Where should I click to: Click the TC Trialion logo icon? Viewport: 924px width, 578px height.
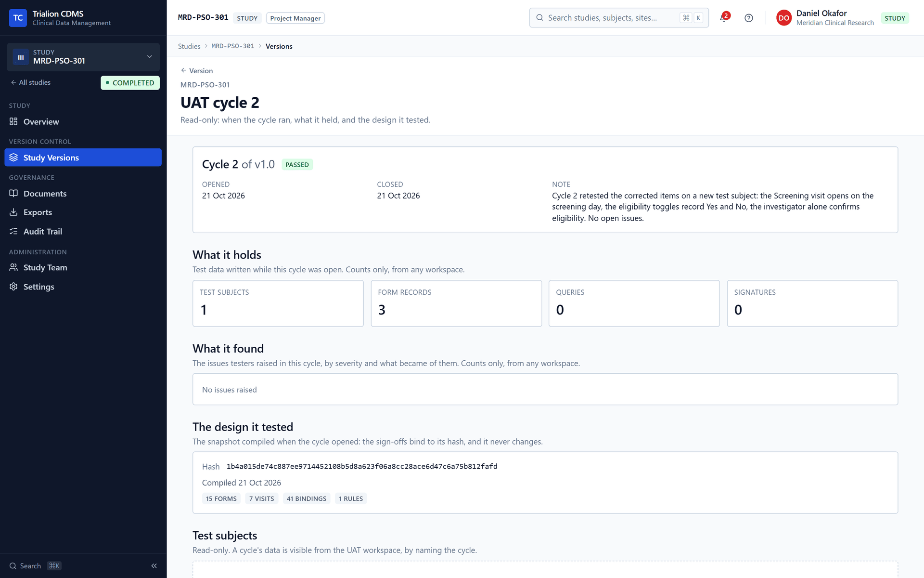pyautogui.click(x=18, y=18)
